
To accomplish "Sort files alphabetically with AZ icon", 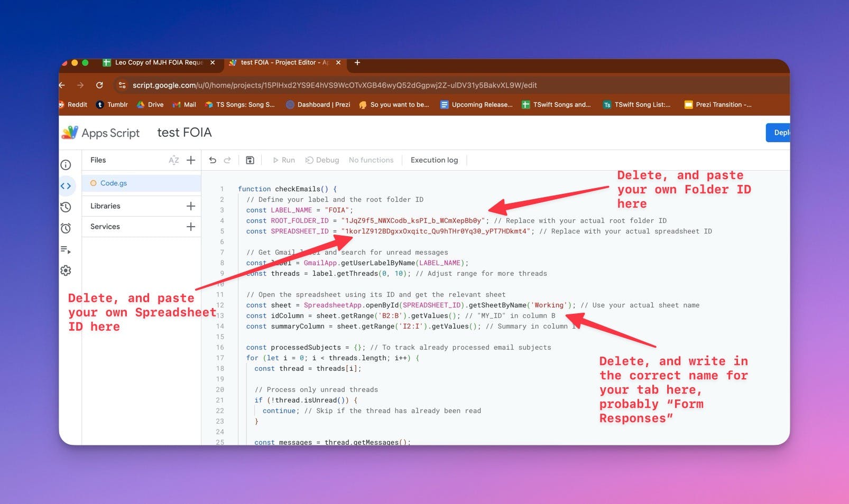I will click(x=174, y=160).
